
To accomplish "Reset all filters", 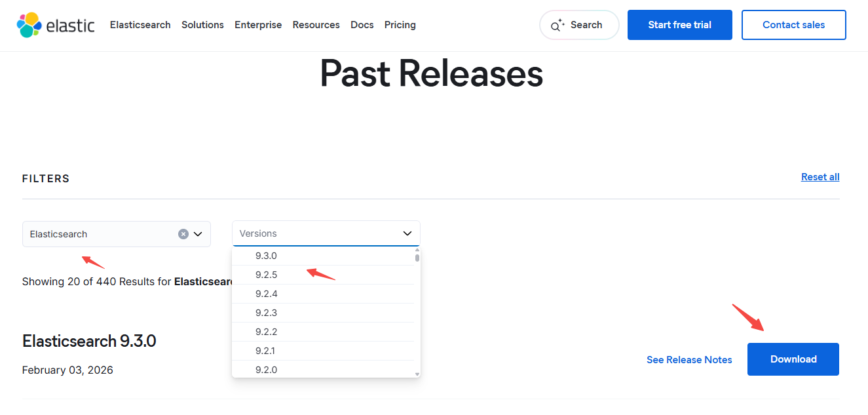I will (x=820, y=177).
